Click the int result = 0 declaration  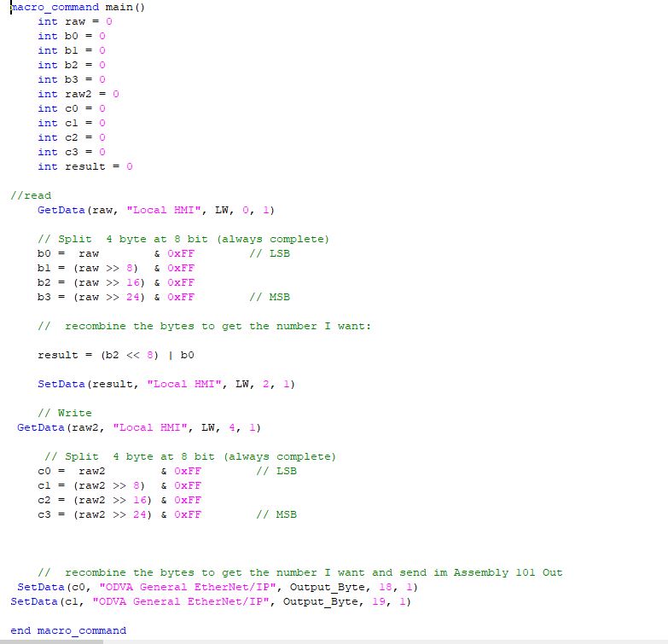coord(84,166)
